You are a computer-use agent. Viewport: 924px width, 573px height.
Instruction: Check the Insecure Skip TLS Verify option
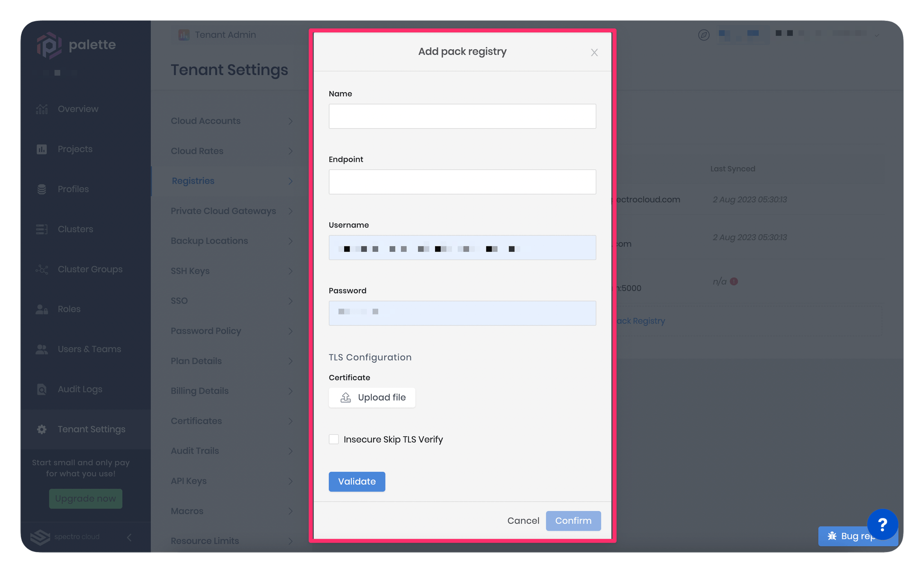pyautogui.click(x=333, y=439)
